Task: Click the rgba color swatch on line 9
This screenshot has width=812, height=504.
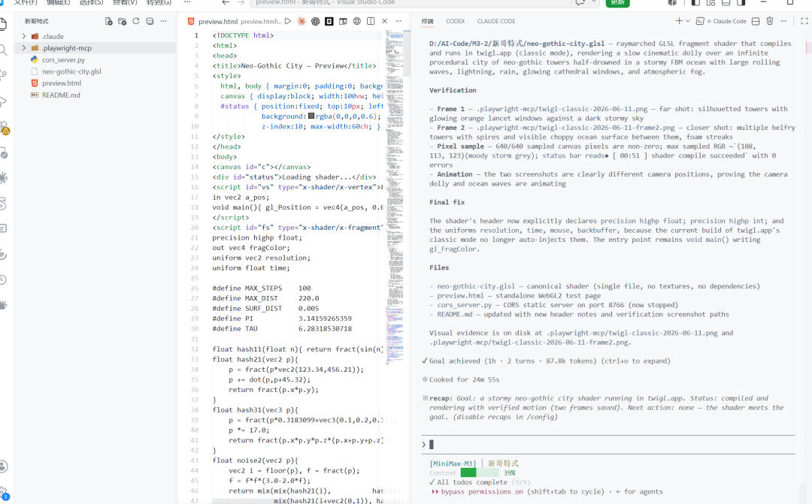Action: click(311, 116)
